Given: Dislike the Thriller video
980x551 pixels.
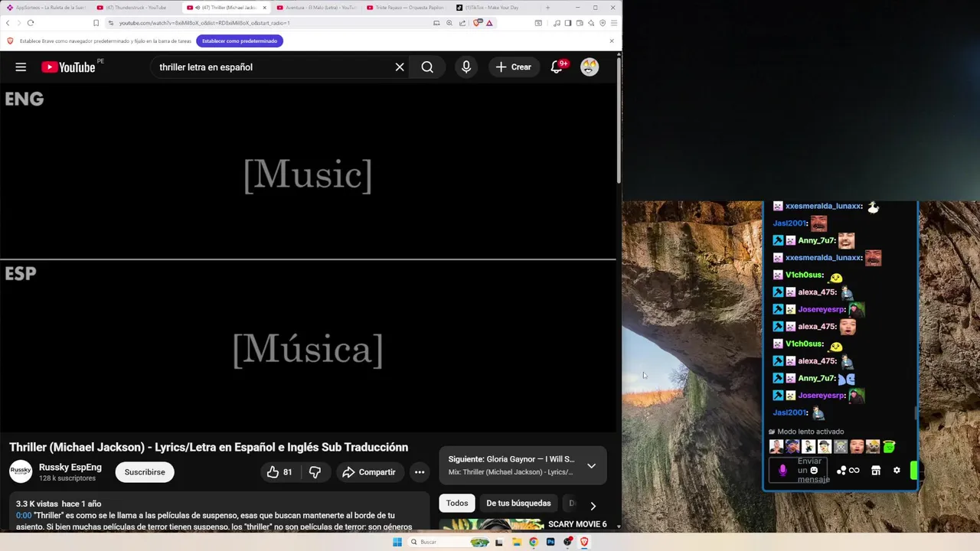Looking at the screenshot, I should click(x=315, y=472).
